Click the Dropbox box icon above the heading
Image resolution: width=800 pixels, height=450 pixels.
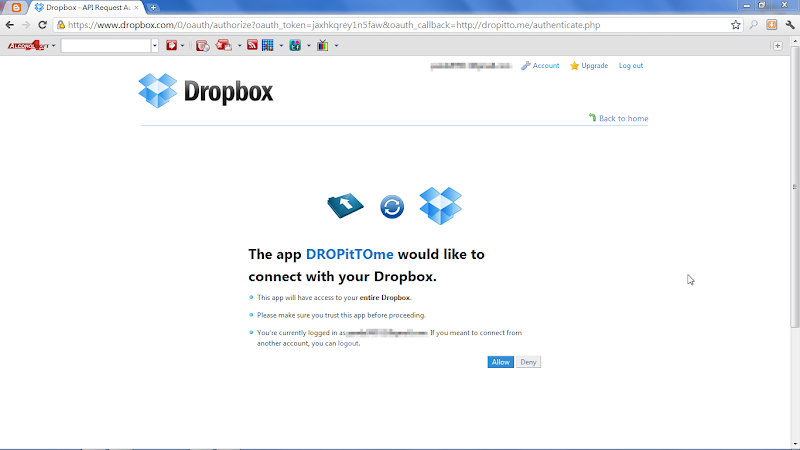tap(441, 206)
